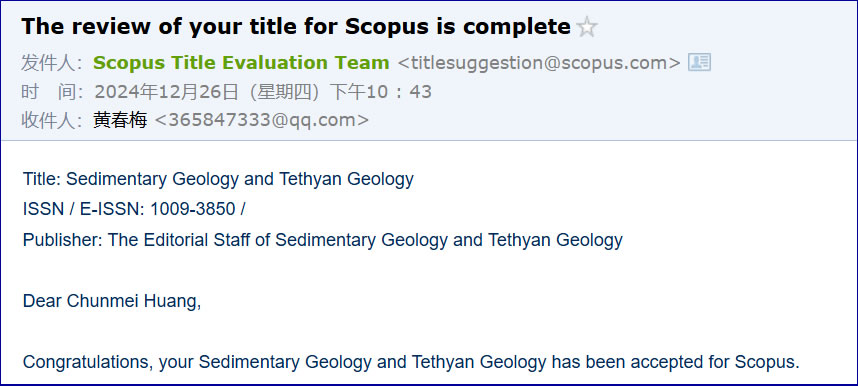Select recipient name 黄春梅
The height and width of the screenshot is (386, 858).
[120, 120]
